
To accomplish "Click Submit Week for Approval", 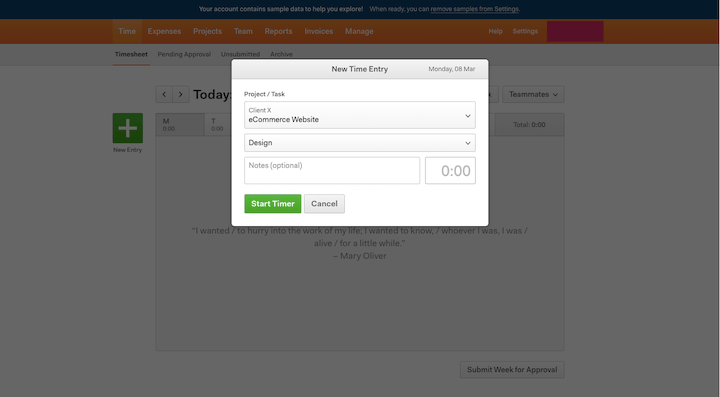I will pyautogui.click(x=512, y=369).
